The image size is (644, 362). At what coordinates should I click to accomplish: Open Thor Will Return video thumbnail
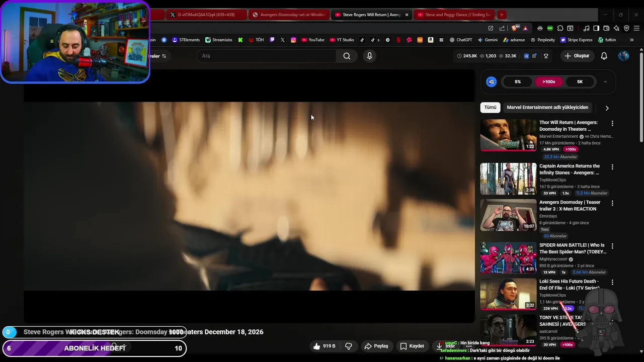[x=508, y=135]
